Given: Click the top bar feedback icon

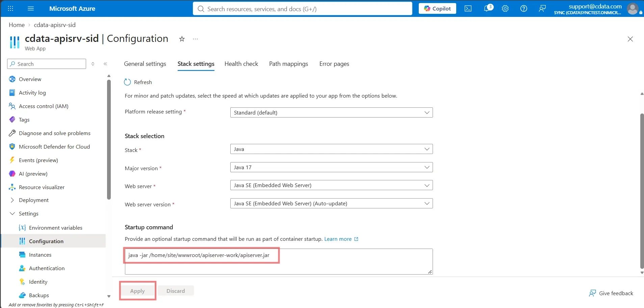Looking at the screenshot, I should [x=542, y=8].
